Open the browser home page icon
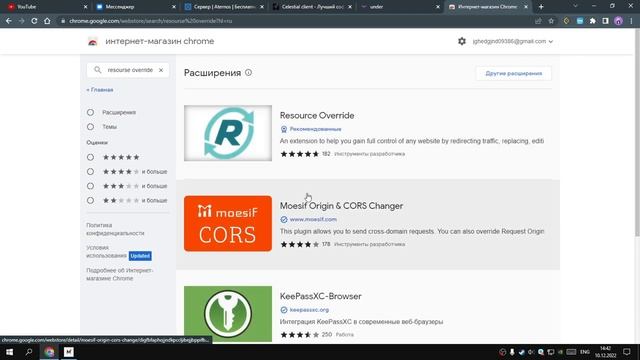The width and height of the screenshot is (640, 360). 47,20
